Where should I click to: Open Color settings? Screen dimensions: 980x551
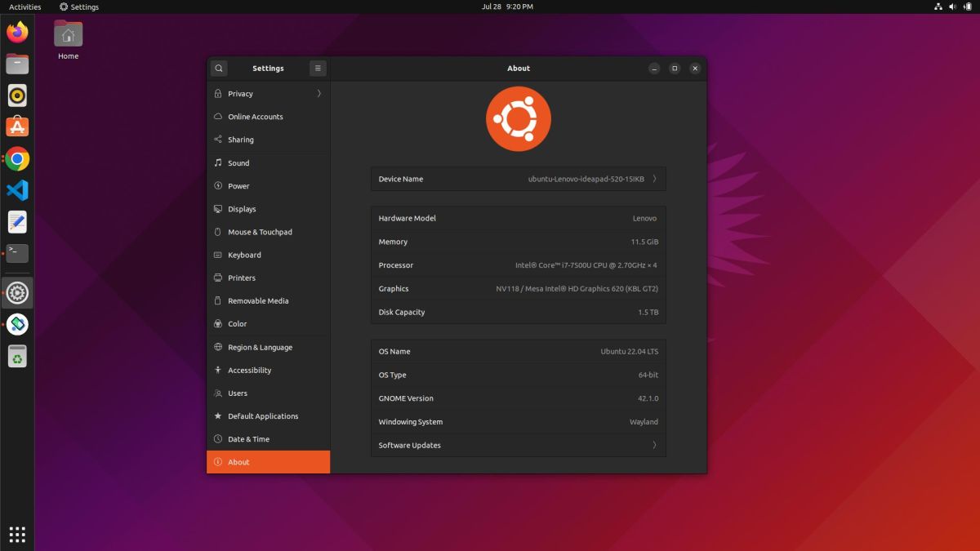(268, 324)
